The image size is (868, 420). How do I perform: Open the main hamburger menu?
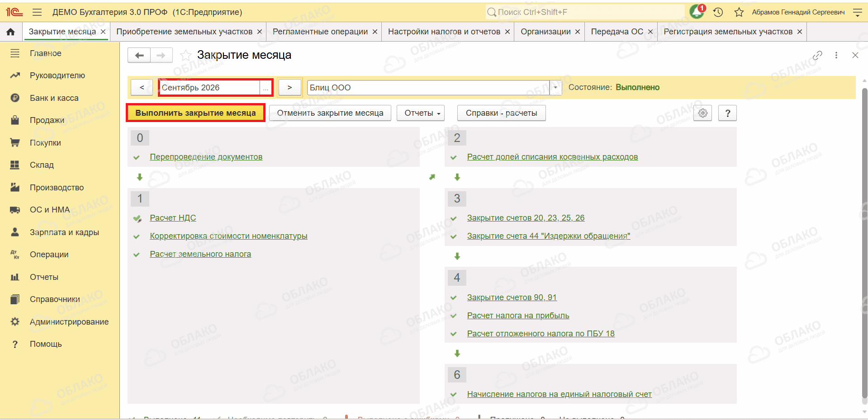tap(37, 12)
